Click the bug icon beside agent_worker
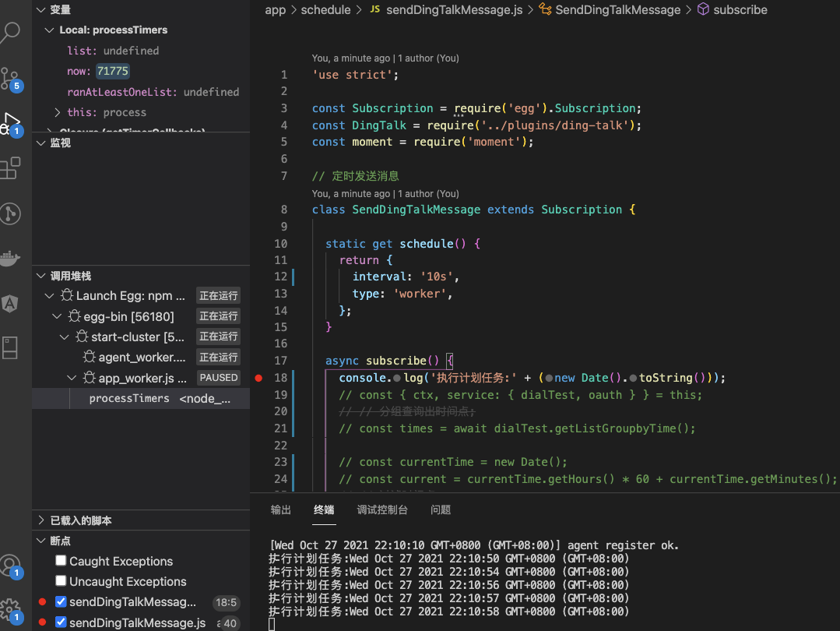Image resolution: width=840 pixels, height=631 pixels. click(x=90, y=357)
